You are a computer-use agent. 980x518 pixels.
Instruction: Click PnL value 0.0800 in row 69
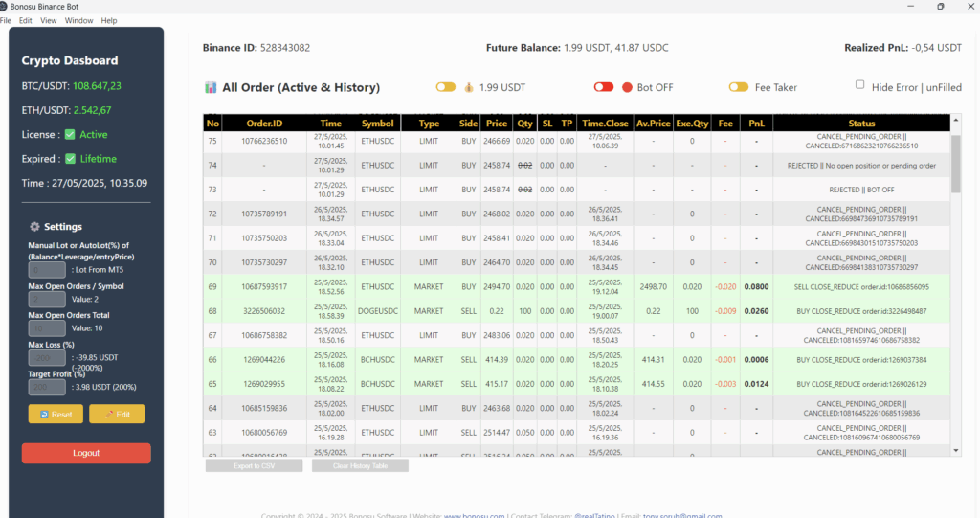[x=756, y=286]
